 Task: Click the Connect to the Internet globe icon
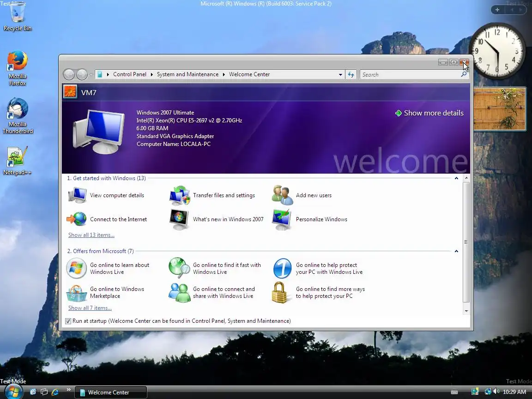point(77,219)
